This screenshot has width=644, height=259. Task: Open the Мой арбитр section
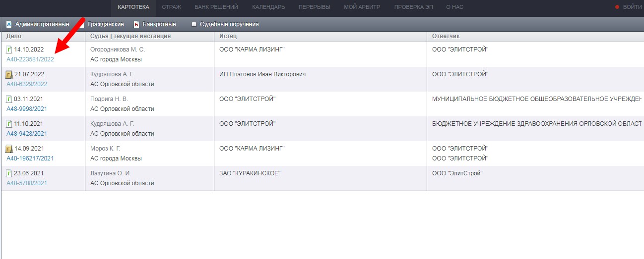(362, 7)
